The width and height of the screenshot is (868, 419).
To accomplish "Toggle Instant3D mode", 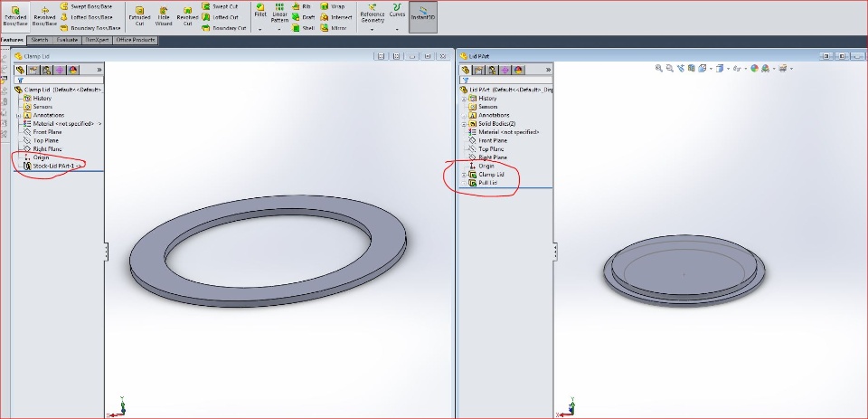I will tap(423, 16).
